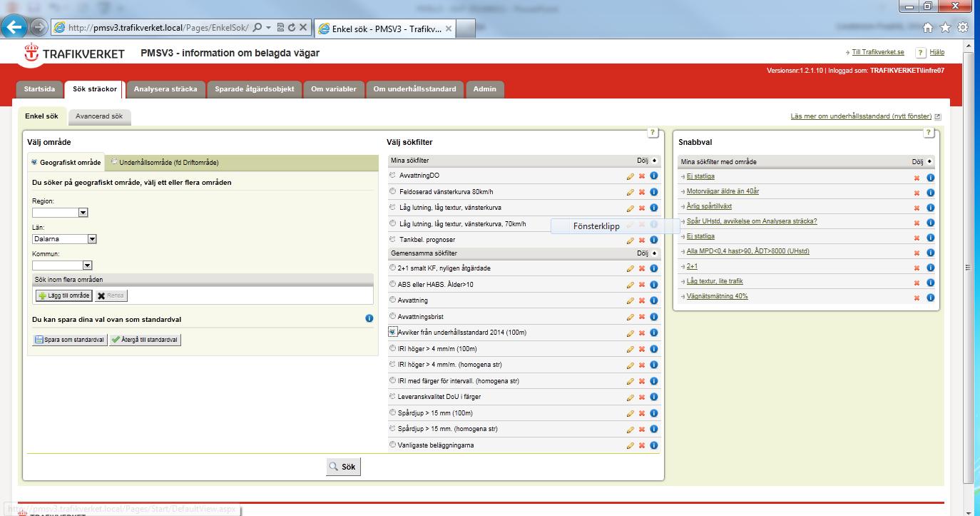Open Läs mer om underhållsstandard link

861,116
